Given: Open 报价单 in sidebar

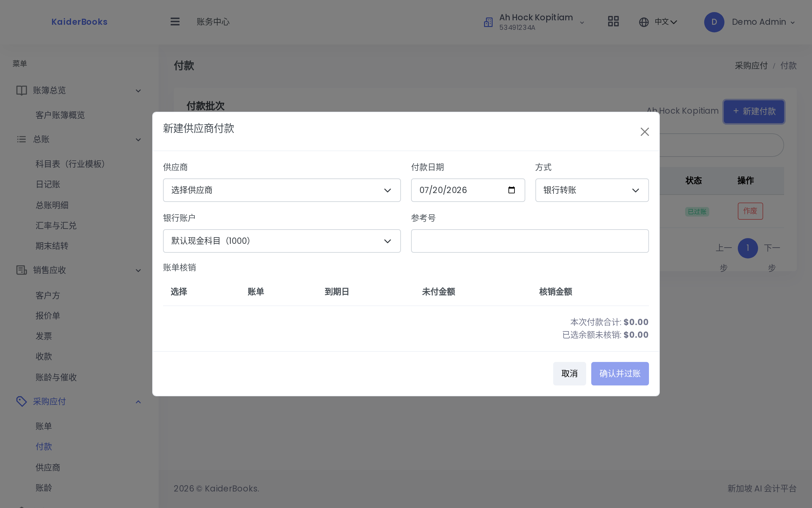Looking at the screenshot, I should pos(48,316).
